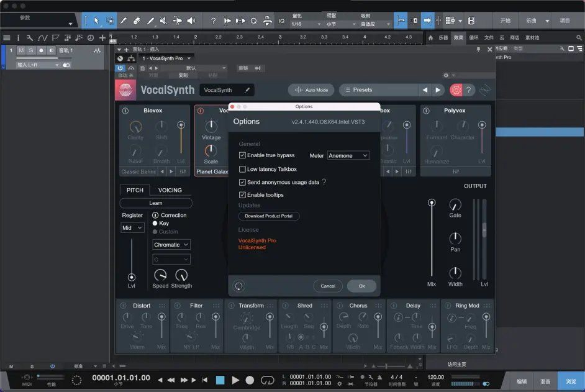The height and width of the screenshot is (392, 585).
Task: Open the 循环 browser tab
Action: coord(473,38)
